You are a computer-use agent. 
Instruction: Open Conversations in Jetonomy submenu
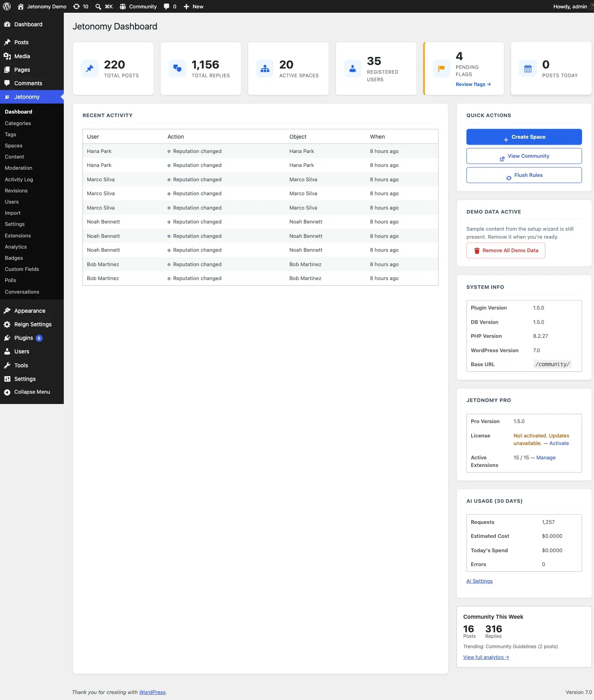(x=22, y=292)
